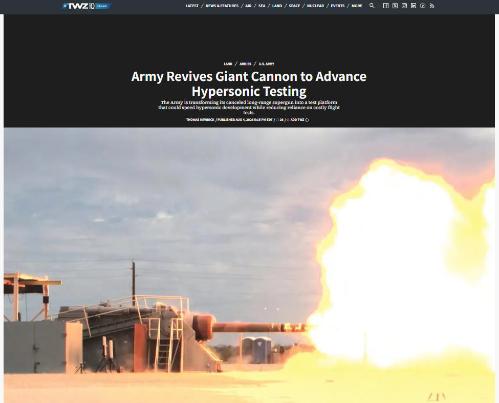Click the third social icon in header
The height and width of the screenshot is (403, 499).
[x=404, y=6]
